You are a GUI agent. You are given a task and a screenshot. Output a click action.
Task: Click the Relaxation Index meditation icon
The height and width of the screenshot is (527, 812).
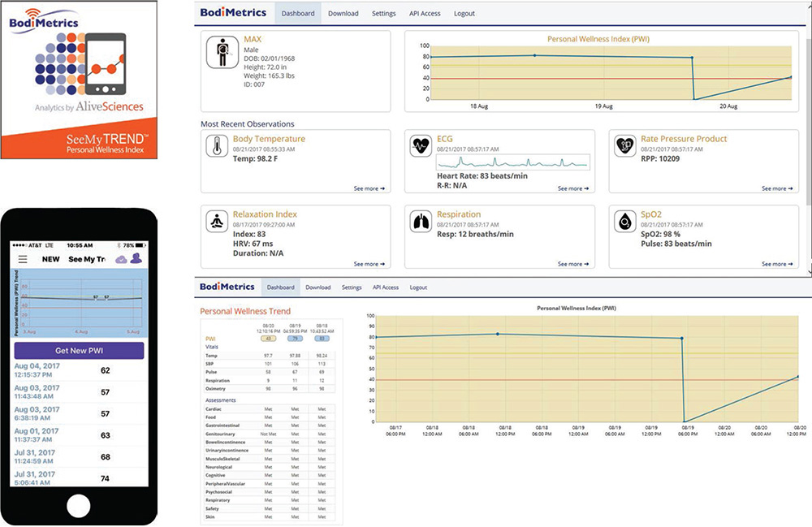[217, 221]
